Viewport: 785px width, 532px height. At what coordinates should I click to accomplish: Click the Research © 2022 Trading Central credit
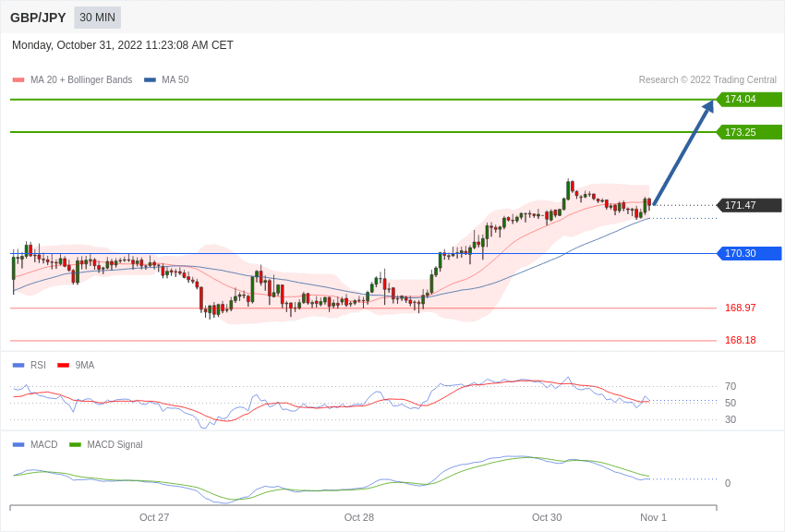[707, 79]
